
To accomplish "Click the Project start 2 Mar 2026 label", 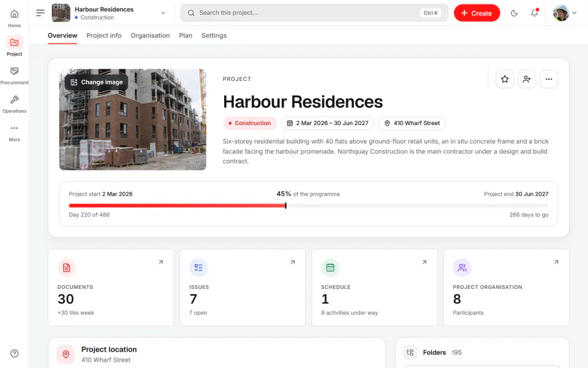I will 100,194.
